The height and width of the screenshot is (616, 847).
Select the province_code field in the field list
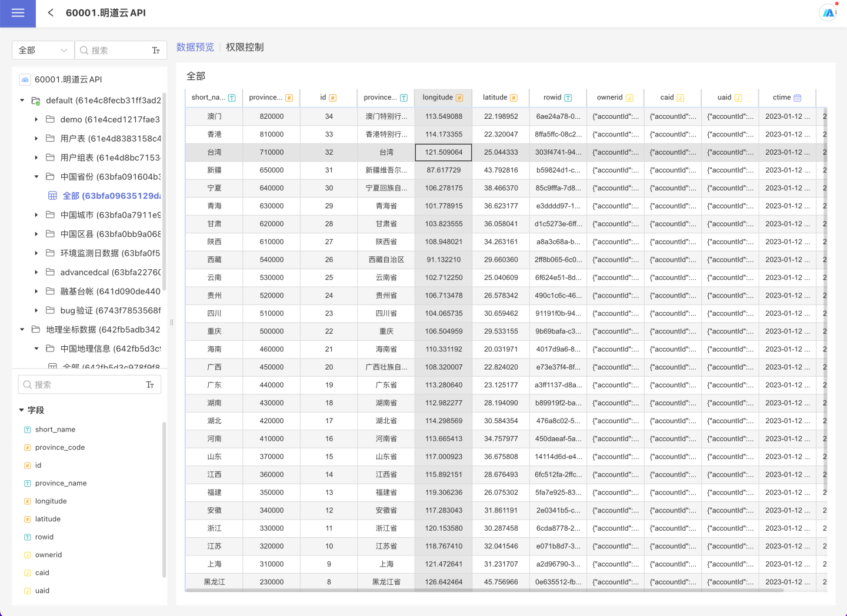pyautogui.click(x=60, y=447)
